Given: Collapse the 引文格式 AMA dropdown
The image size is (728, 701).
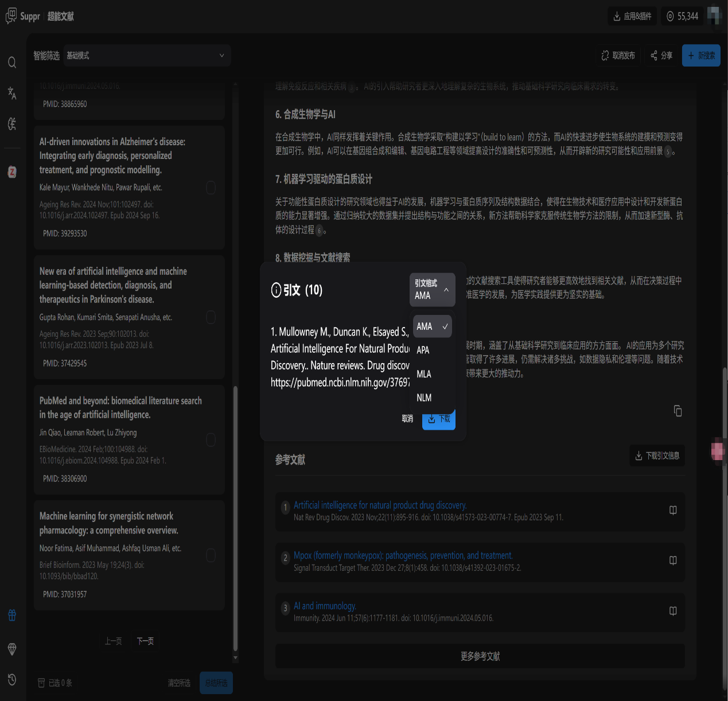Looking at the screenshot, I should [433, 290].
